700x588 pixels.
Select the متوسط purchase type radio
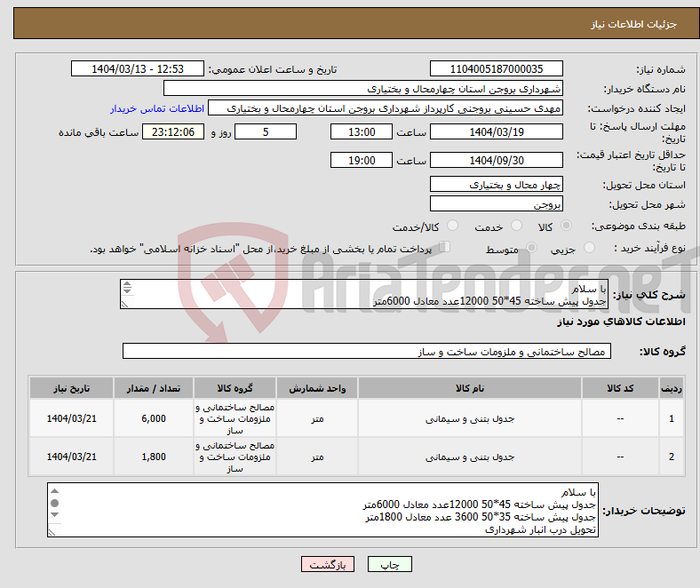532,247
